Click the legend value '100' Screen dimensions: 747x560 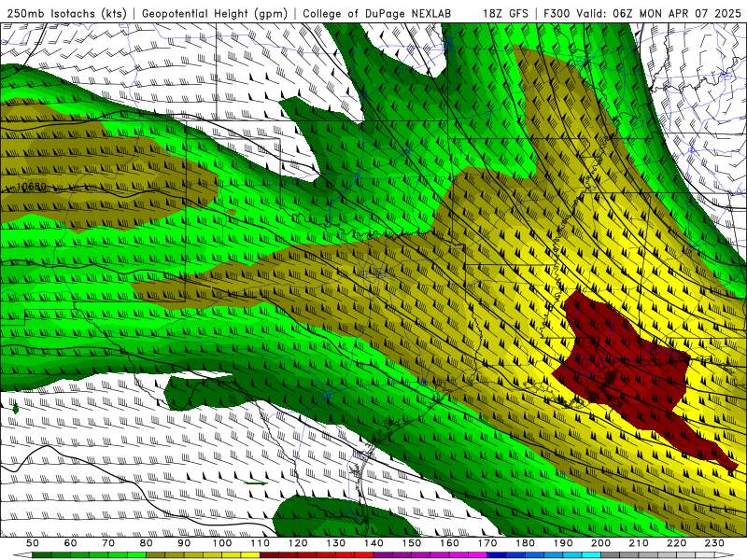pyautogui.click(x=222, y=543)
